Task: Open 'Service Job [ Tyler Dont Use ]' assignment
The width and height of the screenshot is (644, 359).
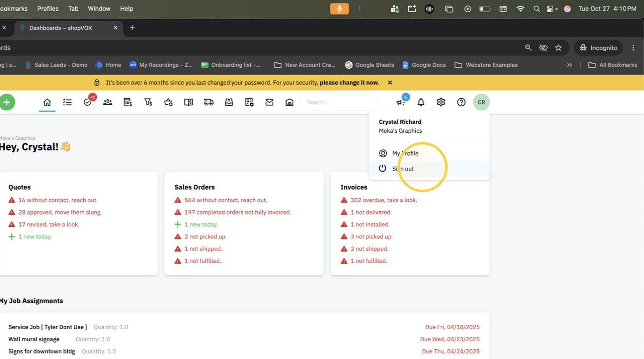Action: (x=48, y=327)
